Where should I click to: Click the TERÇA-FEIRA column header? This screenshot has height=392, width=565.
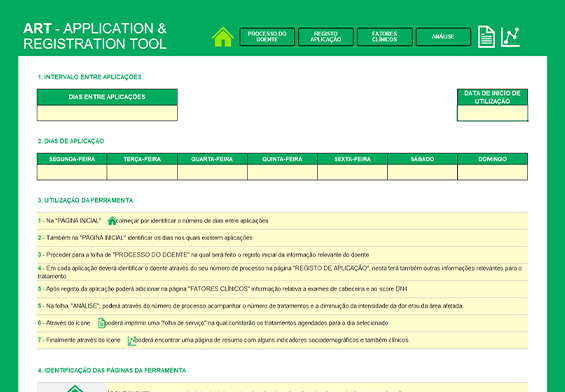pyautogui.click(x=142, y=159)
